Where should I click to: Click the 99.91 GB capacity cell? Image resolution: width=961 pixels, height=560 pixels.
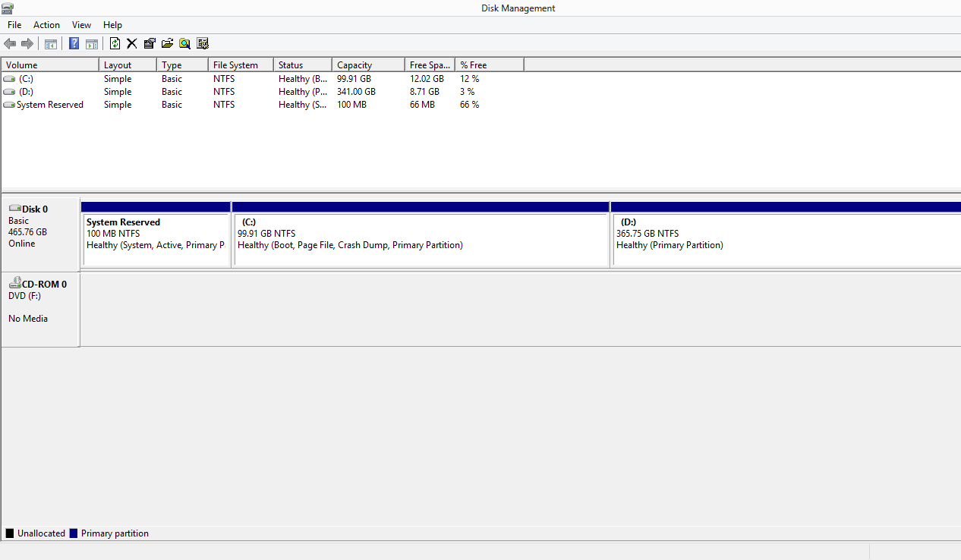point(354,79)
